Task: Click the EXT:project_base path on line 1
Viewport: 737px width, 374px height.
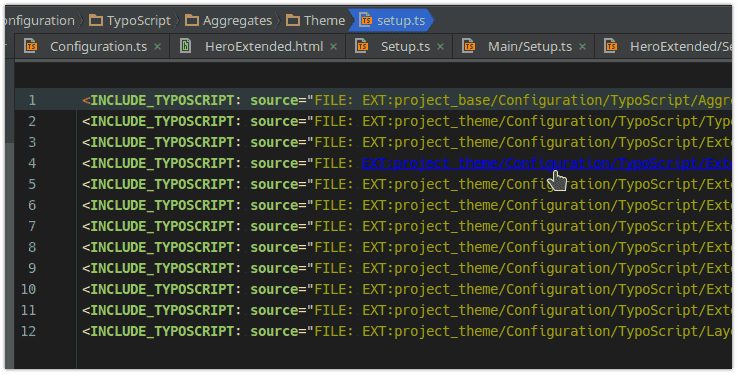Action: pyautogui.click(x=547, y=100)
